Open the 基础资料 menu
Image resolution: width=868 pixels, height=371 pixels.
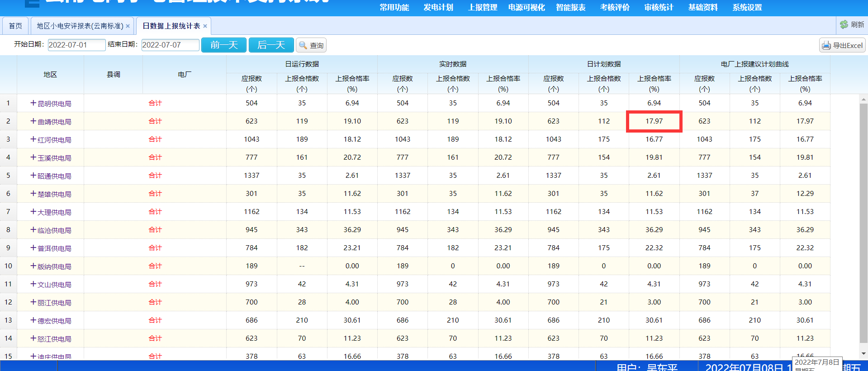pyautogui.click(x=703, y=7)
